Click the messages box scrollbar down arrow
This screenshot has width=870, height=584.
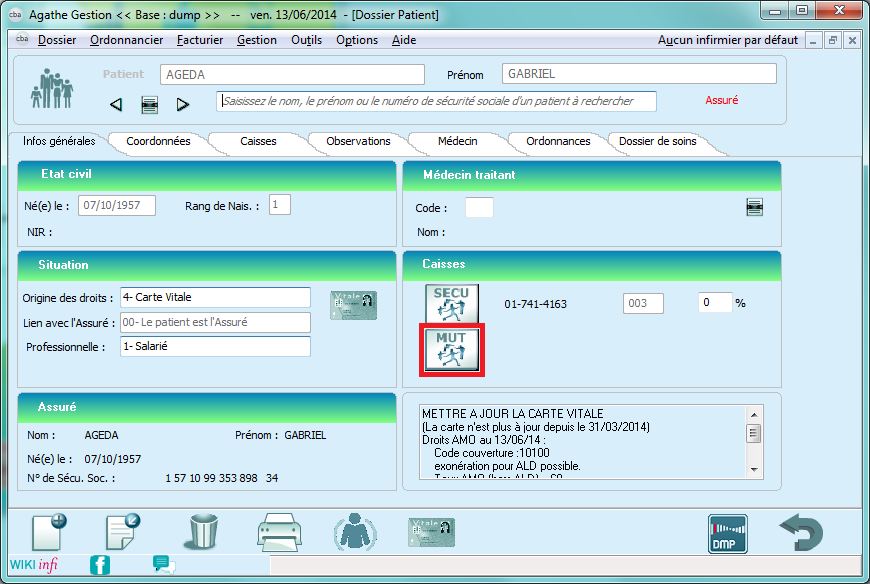pos(754,469)
